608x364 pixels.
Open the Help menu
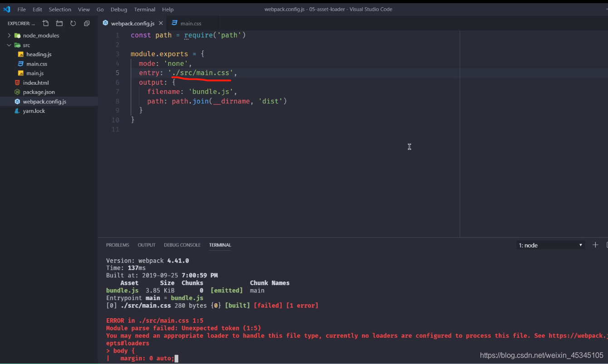pyautogui.click(x=168, y=10)
